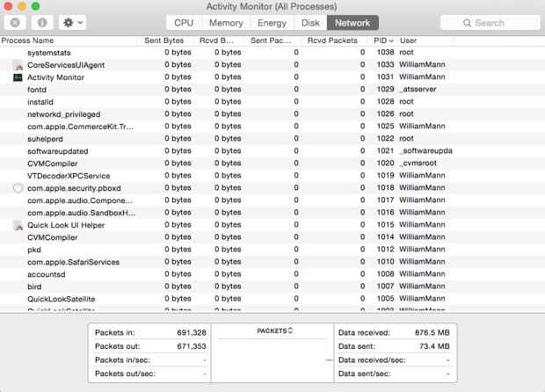Sort by Sent Bytes column
The height and width of the screenshot is (392, 545).
coord(164,40)
